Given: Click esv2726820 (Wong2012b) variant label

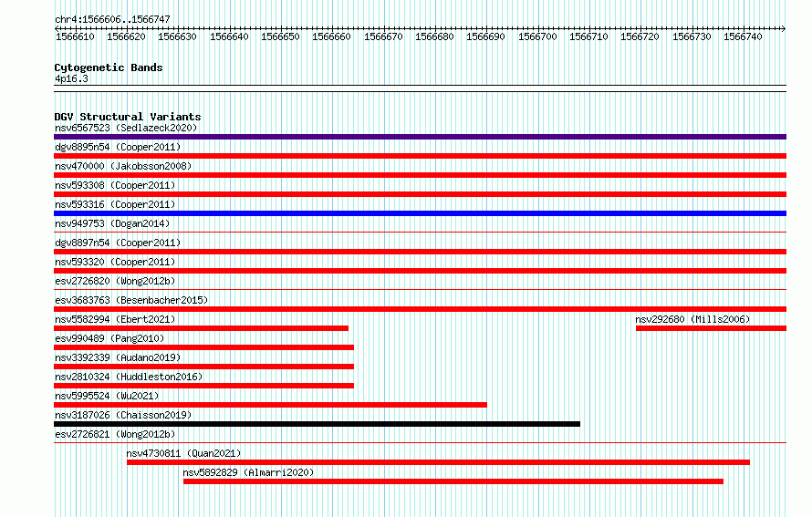Looking at the screenshot, I should point(115,281).
